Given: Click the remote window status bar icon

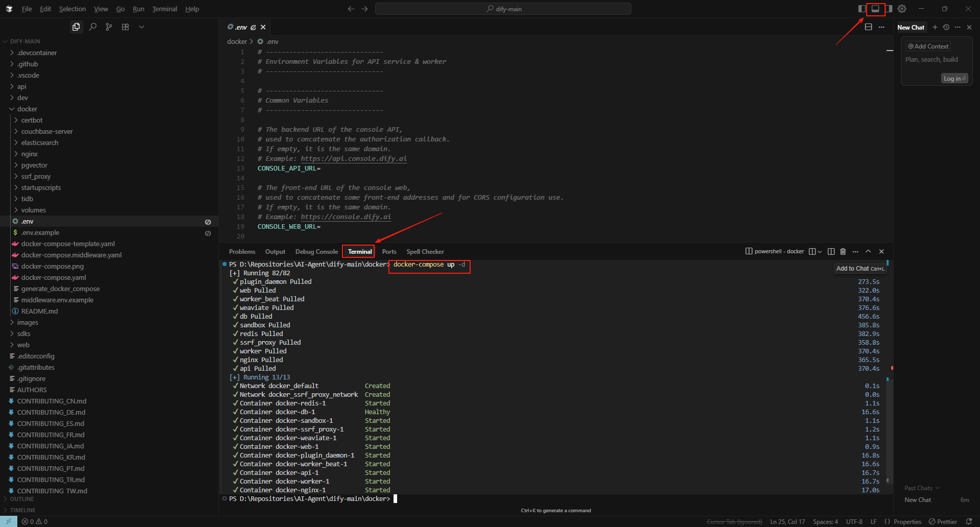Looking at the screenshot, I should (9, 521).
